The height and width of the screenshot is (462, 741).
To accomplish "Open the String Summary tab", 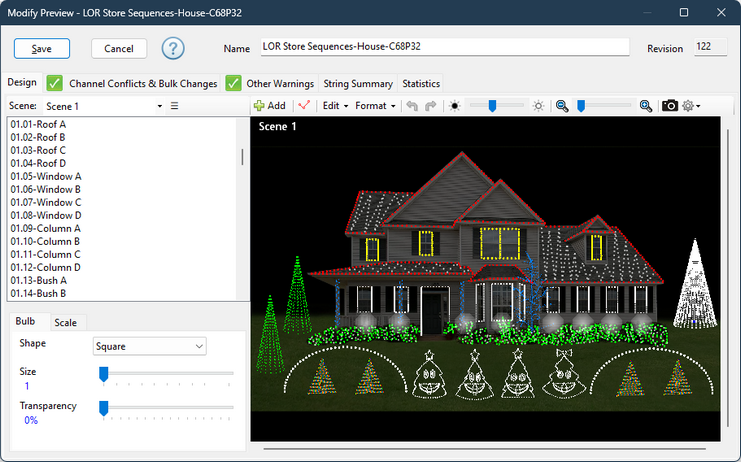I will click(358, 84).
